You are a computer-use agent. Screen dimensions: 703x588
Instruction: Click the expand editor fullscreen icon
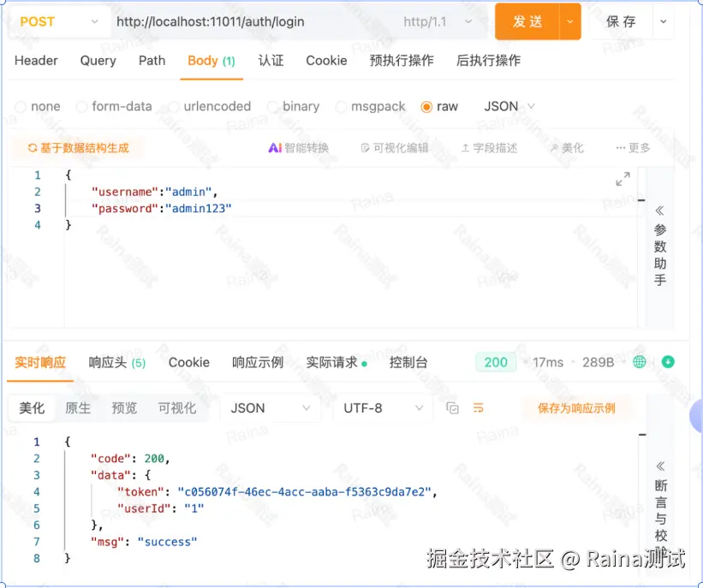(x=623, y=179)
